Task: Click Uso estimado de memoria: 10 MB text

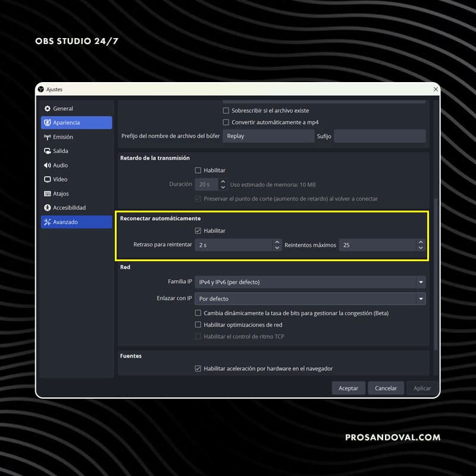Action: tap(273, 184)
